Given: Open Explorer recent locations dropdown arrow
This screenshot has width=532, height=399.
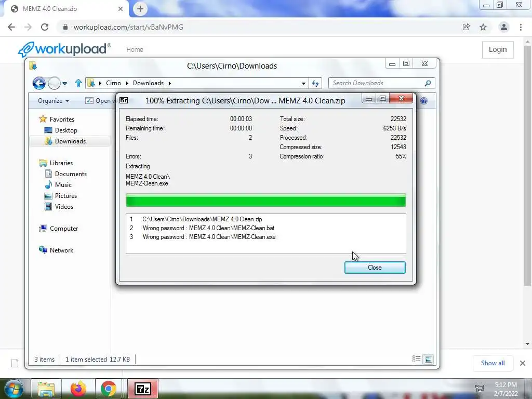Looking at the screenshot, I should 65,83.
